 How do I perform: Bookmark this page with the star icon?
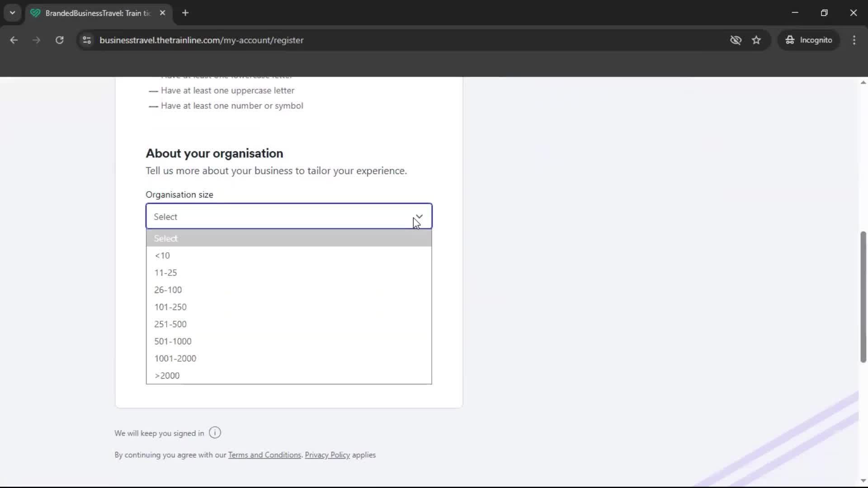click(x=756, y=40)
